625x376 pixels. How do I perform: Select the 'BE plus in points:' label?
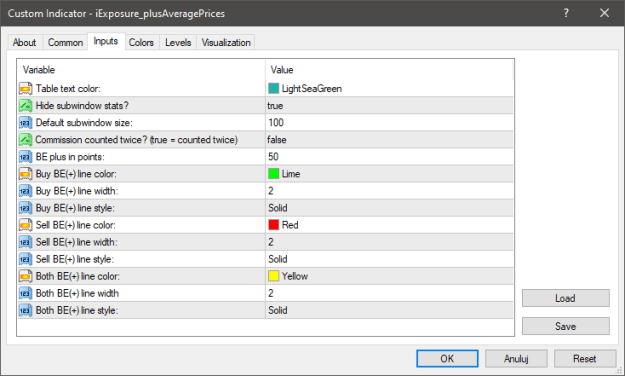coord(70,157)
